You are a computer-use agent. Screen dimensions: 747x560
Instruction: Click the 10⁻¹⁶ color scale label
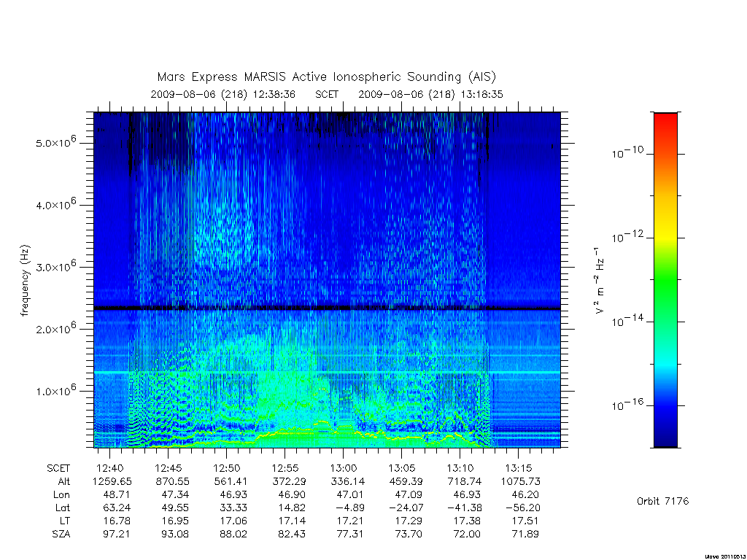pos(627,404)
